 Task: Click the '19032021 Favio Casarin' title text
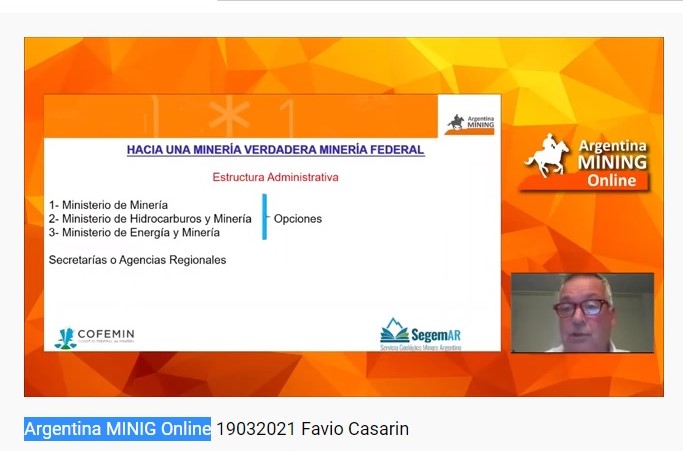point(312,429)
